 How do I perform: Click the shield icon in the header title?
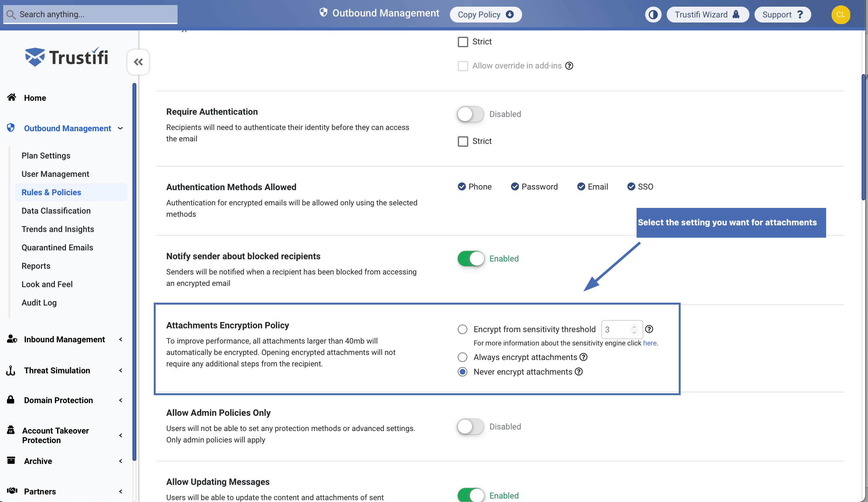pos(323,13)
